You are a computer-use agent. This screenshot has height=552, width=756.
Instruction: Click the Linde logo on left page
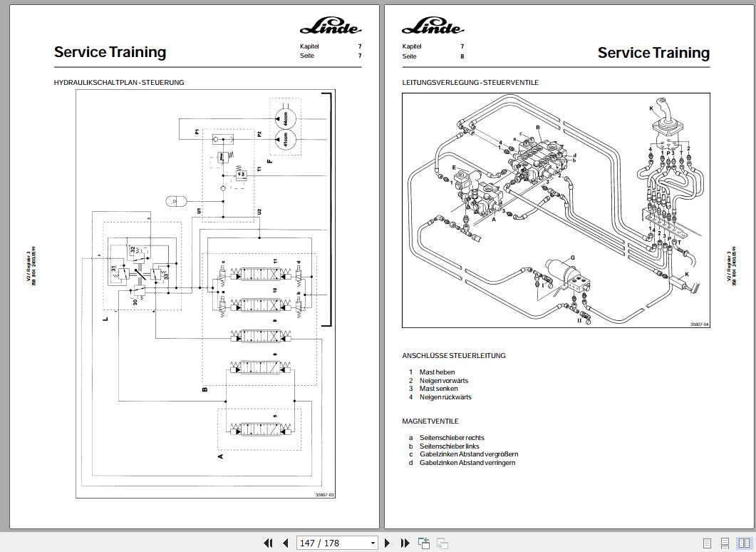coord(331,29)
